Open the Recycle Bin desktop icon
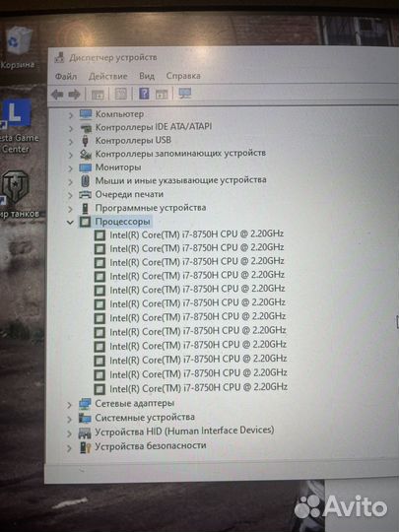Viewport: 399px width, 532px height. [19, 47]
